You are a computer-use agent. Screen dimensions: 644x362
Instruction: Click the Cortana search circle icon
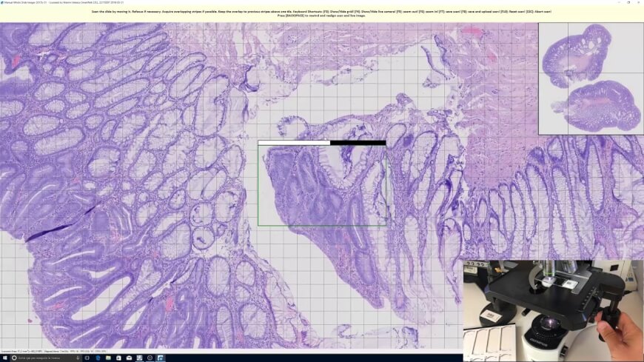pos(14,358)
